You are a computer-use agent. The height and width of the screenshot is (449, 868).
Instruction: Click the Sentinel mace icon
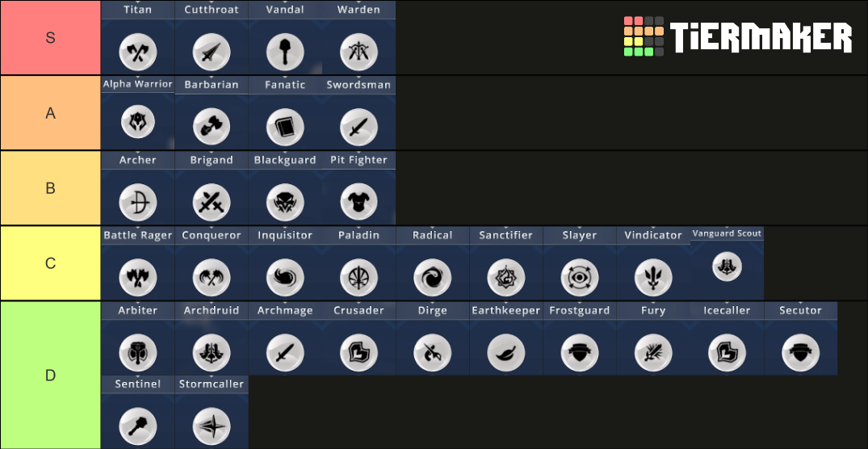[x=138, y=427]
